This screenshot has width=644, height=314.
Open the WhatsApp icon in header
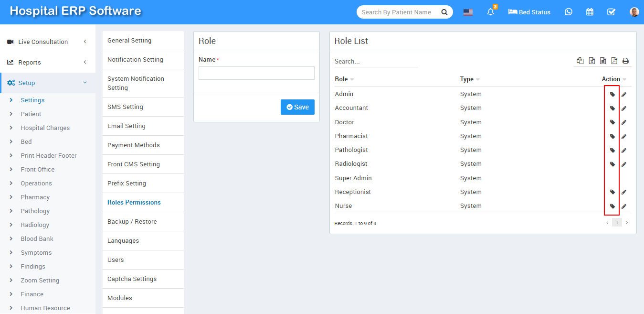(568, 12)
